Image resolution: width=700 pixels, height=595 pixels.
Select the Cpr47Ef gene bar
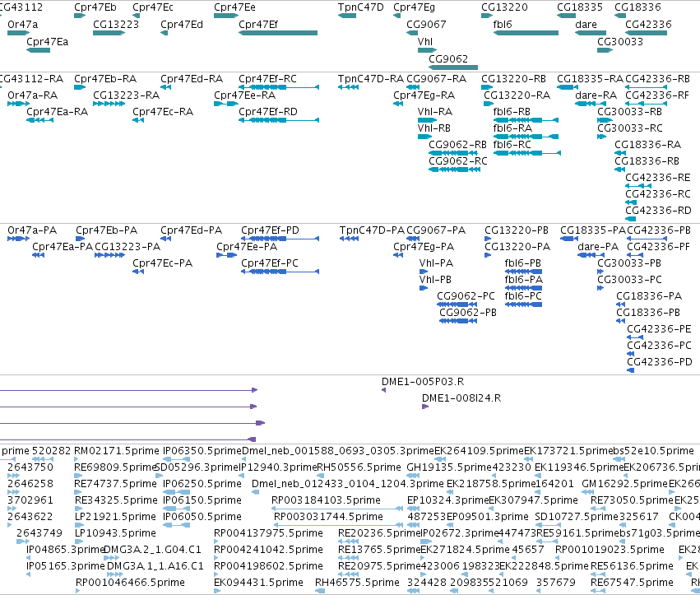point(278,33)
